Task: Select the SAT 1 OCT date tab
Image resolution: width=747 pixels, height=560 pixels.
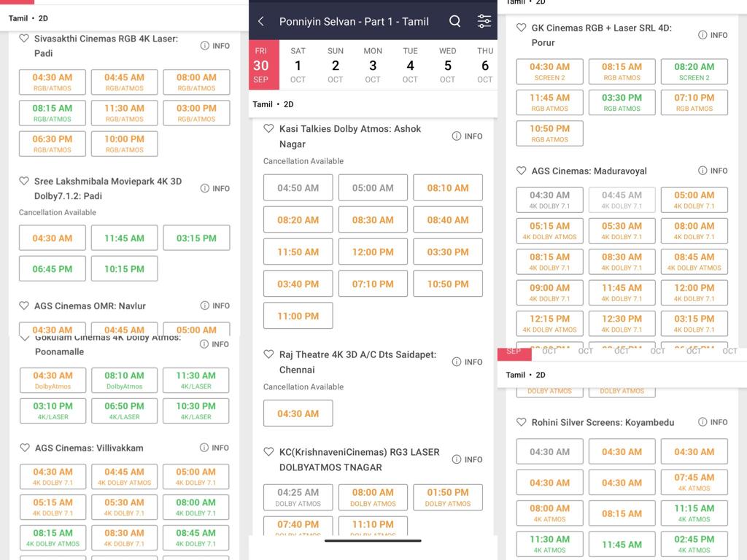Action: pos(298,65)
